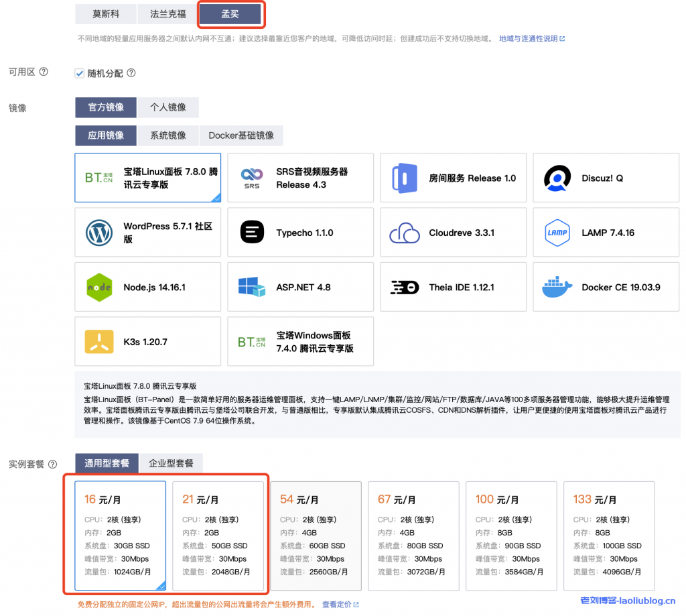Choose the Cloudreve 3.3.1 cloud icon
Screen dimensions: 686x616
405,233
